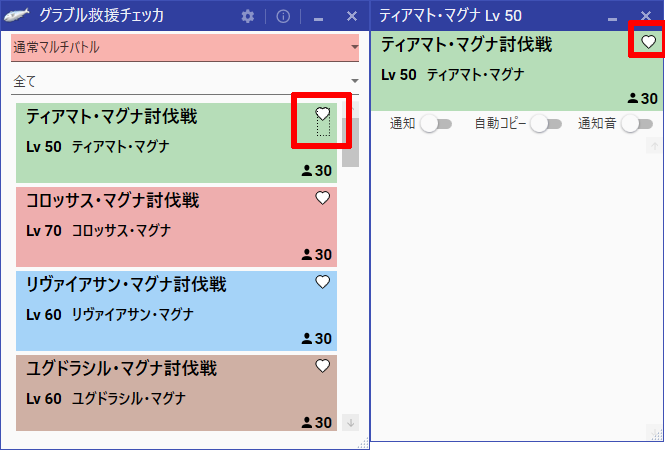Select the リヴァイアサン・マグナ討伐戦 card
This screenshot has width=665, height=450.
pyautogui.click(x=176, y=311)
